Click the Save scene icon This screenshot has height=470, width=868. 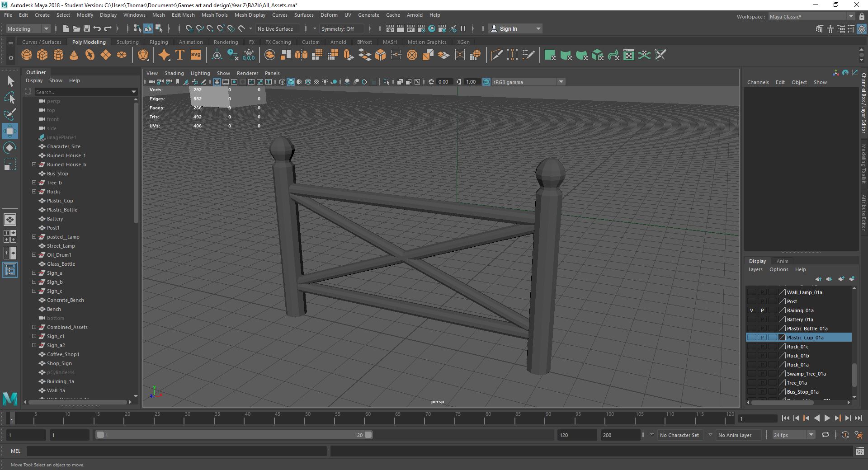point(86,28)
